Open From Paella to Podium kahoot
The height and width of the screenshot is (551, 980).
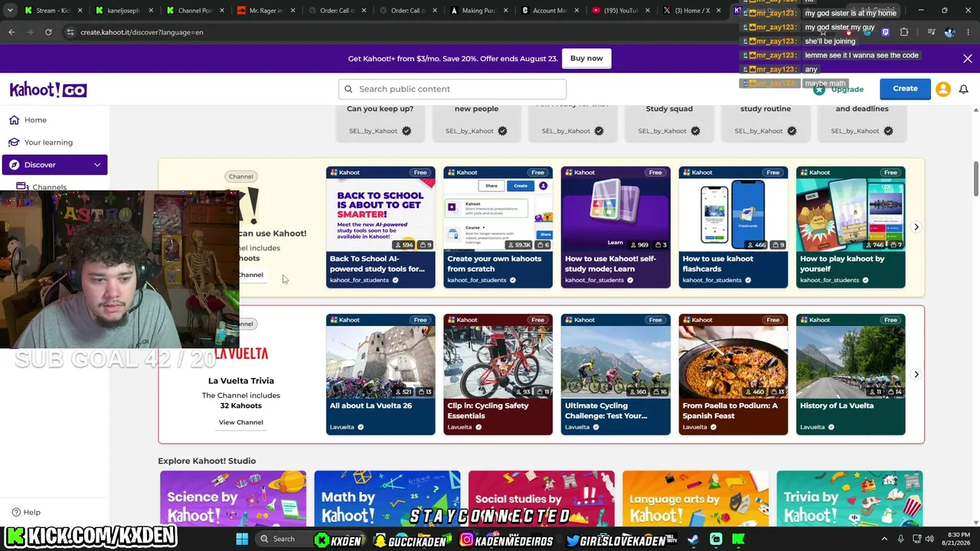click(733, 374)
